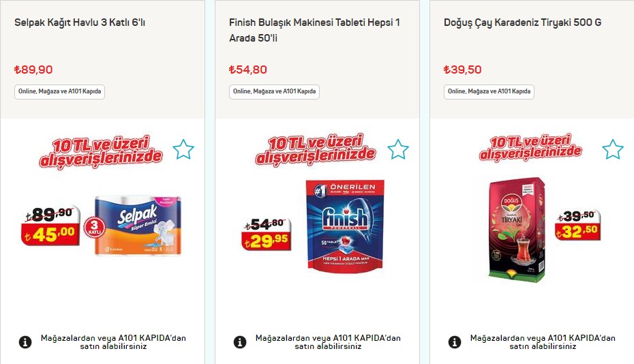Viewport: 634px width, 364px height.
Task: Open Doğuş Çay Karadeniz Tiryaki title
Action: (522, 22)
